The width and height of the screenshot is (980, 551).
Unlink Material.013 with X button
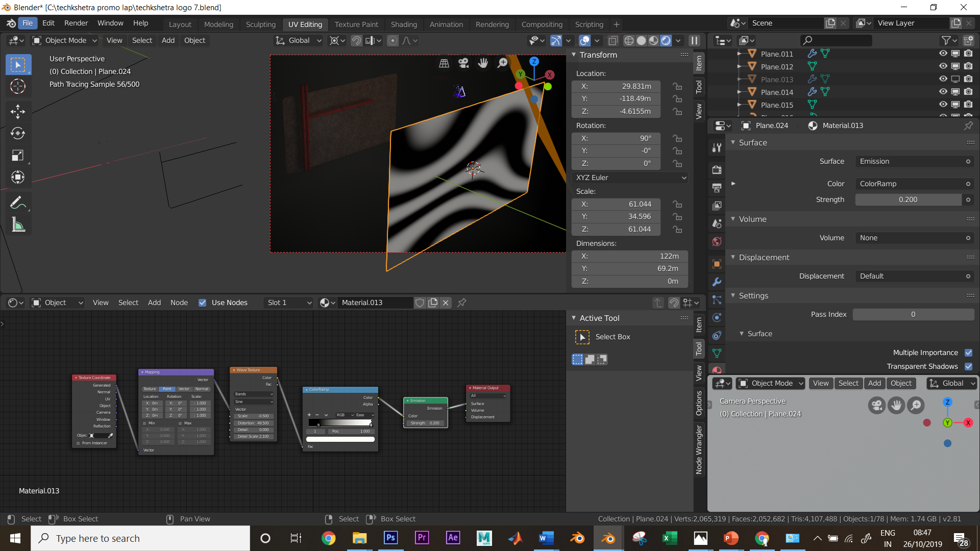(x=446, y=303)
